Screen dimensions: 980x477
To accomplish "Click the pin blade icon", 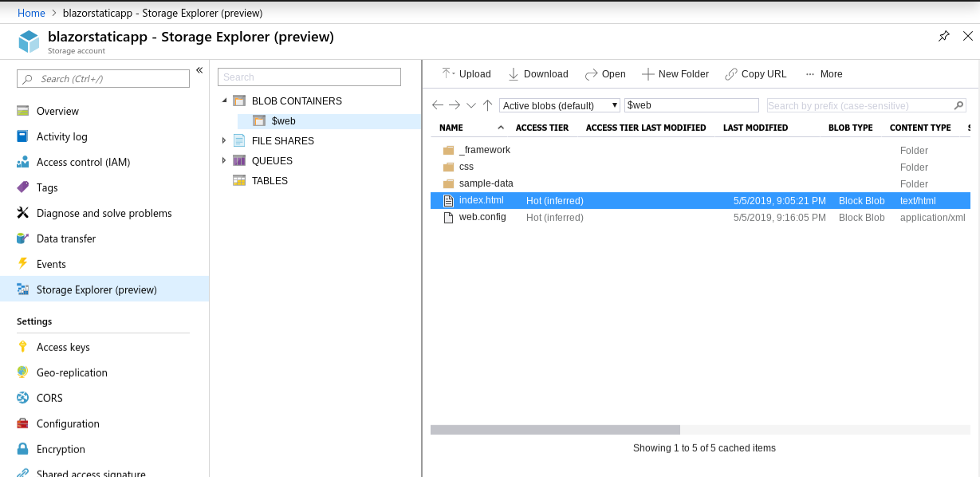I will [x=944, y=37].
